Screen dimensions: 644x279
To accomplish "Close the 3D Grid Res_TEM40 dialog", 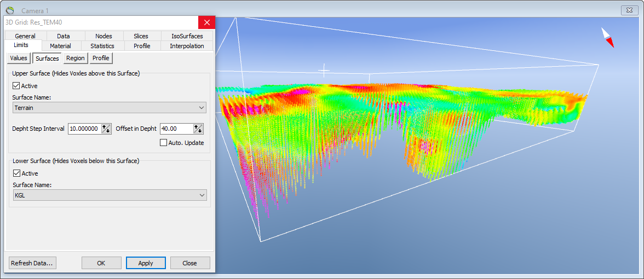I will point(206,22).
